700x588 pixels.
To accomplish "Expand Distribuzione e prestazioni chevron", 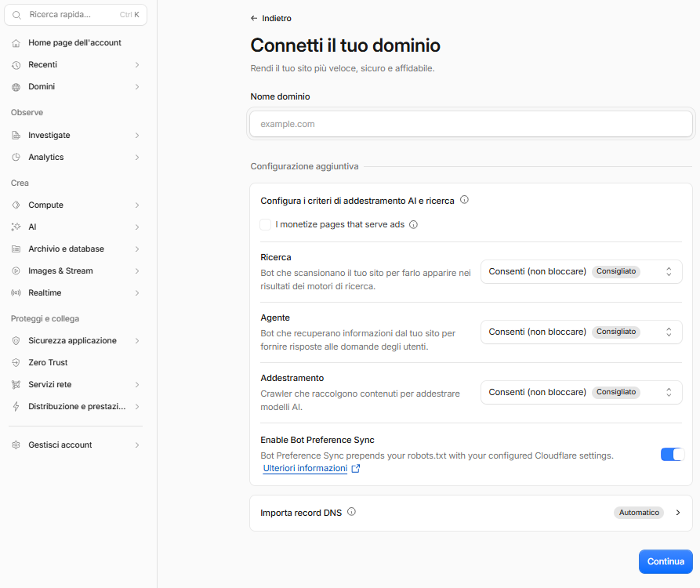I will coord(137,406).
